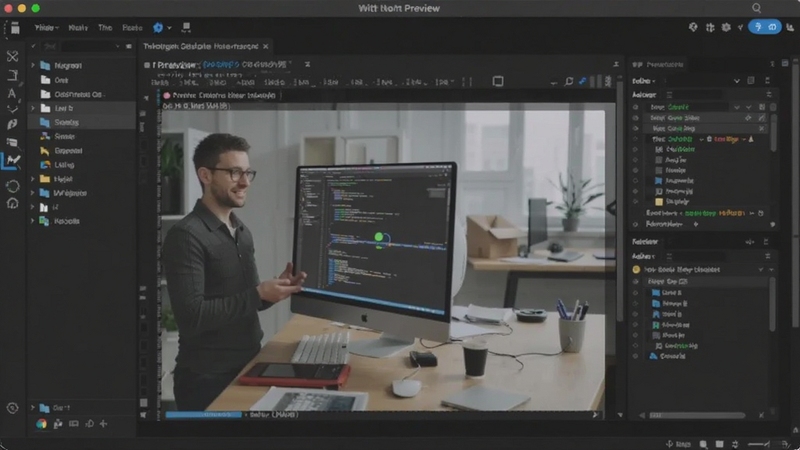Open the chevron dropdown at top of right panel

click(x=737, y=81)
